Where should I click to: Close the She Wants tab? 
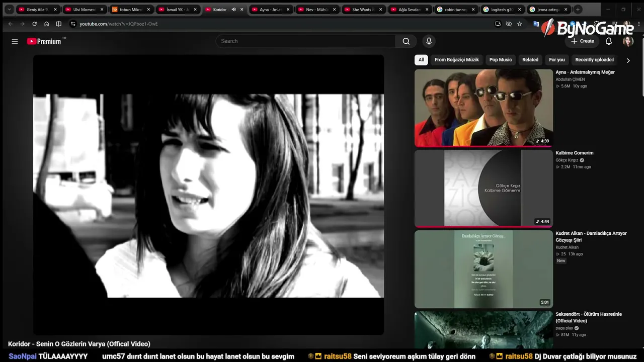pos(380,10)
